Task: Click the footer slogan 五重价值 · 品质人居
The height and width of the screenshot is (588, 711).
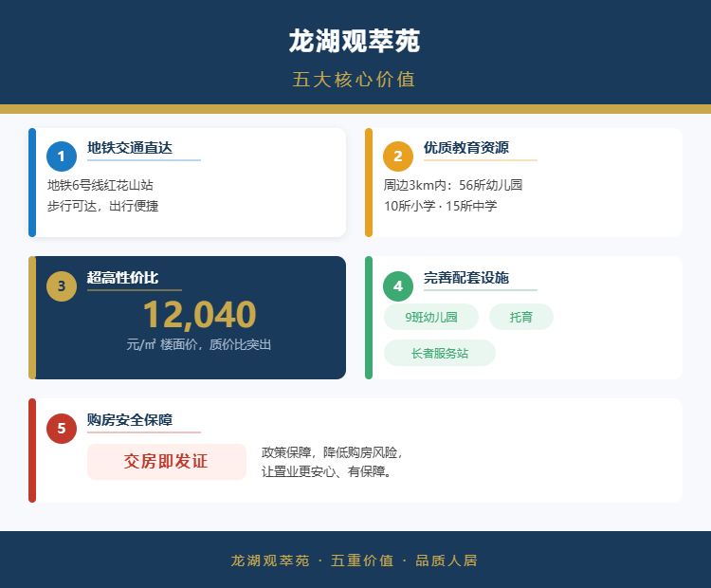Action: (404, 560)
